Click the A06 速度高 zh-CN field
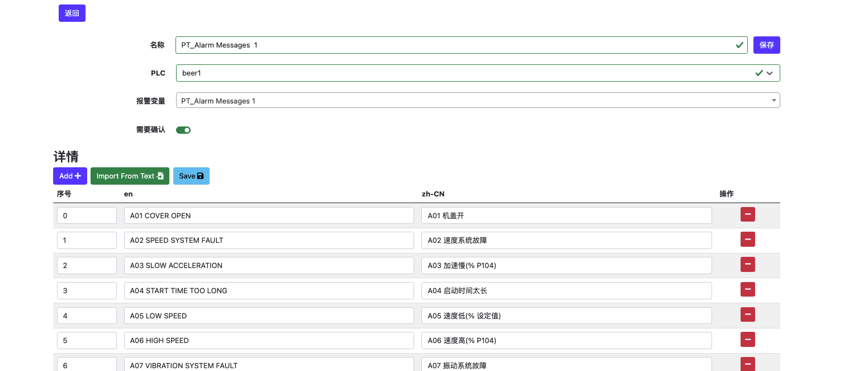 tap(566, 340)
